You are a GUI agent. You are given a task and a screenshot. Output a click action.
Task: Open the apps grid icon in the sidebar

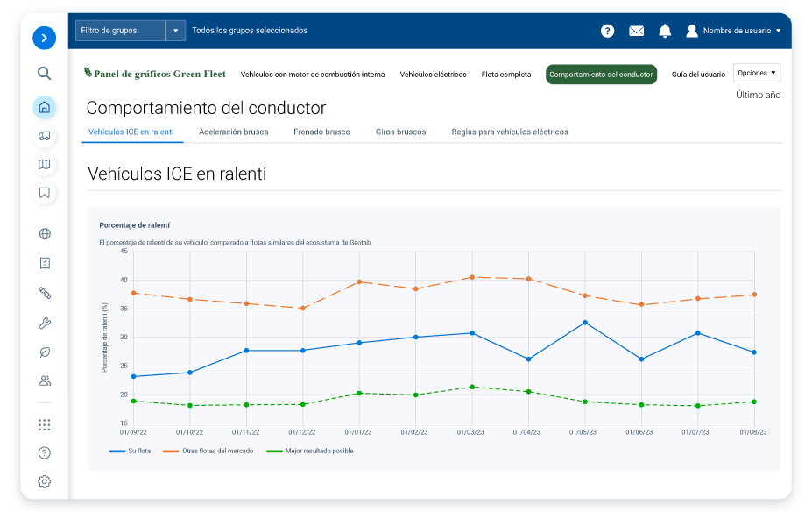[x=44, y=424]
